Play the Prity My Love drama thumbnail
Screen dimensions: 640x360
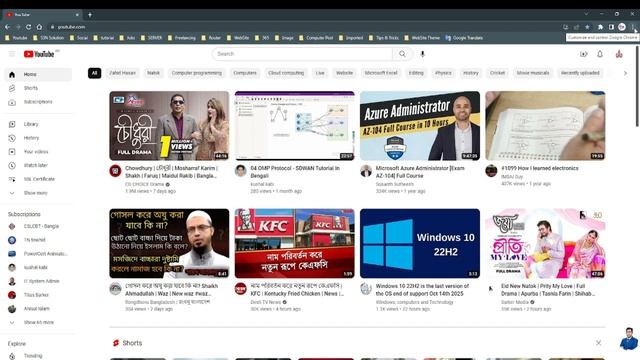click(x=545, y=244)
